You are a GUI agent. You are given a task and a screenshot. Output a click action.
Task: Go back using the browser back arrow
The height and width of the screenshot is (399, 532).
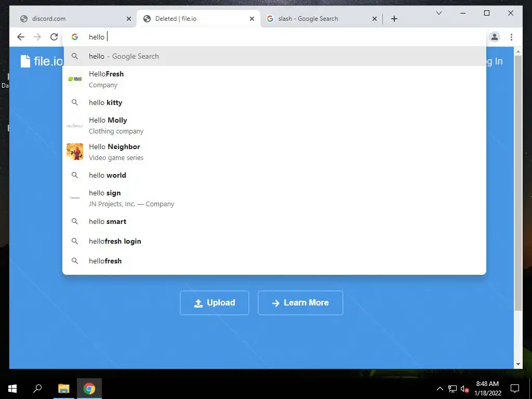click(21, 37)
